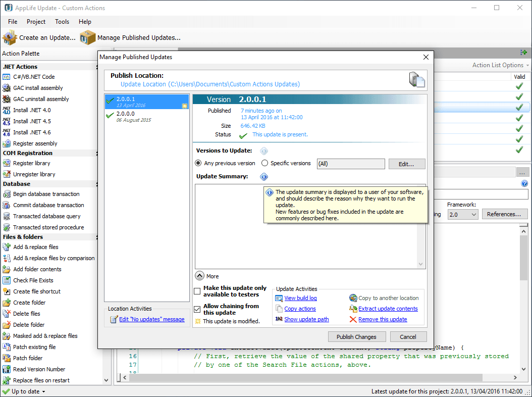
Task: Toggle Allow chaining from this update checkbox
Action: pos(197,310)
